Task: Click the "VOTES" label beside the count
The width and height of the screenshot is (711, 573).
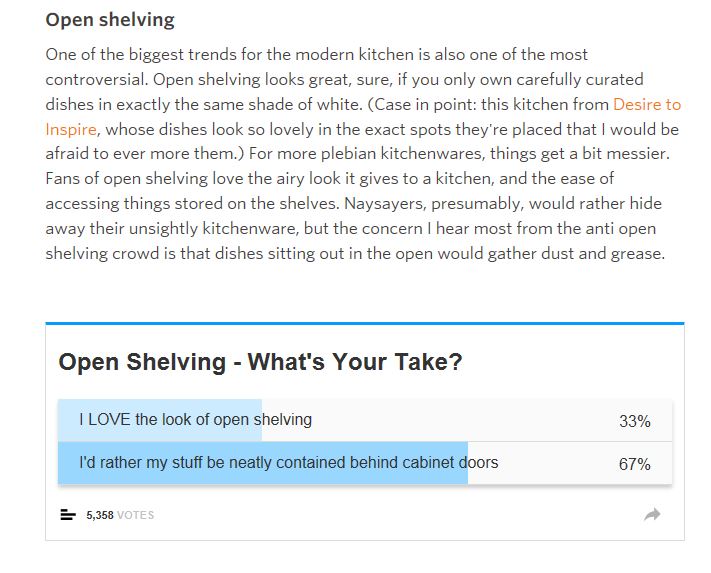Action: (x=135, y=515)
